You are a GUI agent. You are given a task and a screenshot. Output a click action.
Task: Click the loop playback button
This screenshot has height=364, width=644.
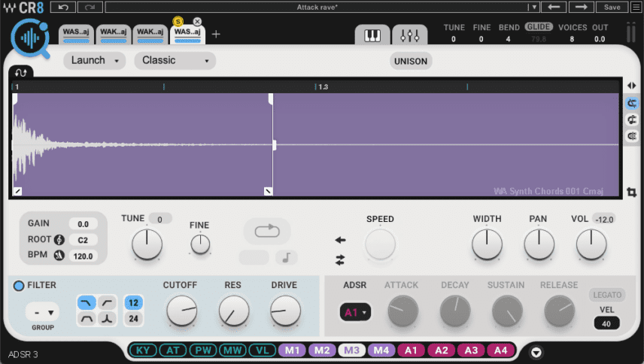(x=267, y=231)
